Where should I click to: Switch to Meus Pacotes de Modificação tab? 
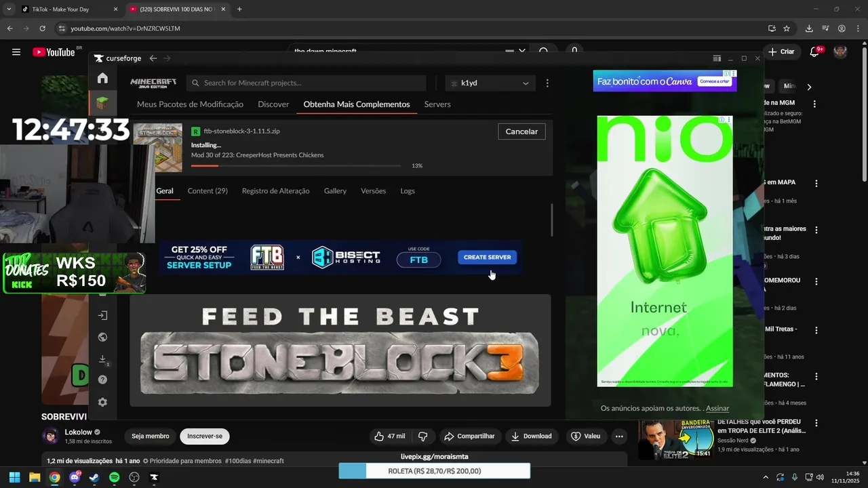(190, 104)
